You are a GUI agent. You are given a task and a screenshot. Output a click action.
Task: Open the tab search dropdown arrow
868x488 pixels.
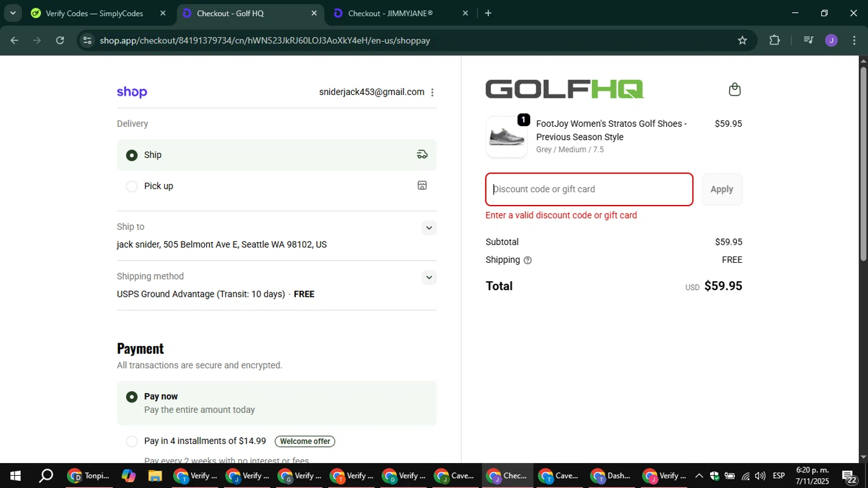click(13, 13)
